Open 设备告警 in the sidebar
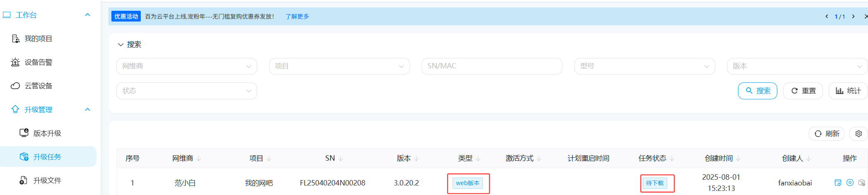The image size is (868, 195). [38, 63]
